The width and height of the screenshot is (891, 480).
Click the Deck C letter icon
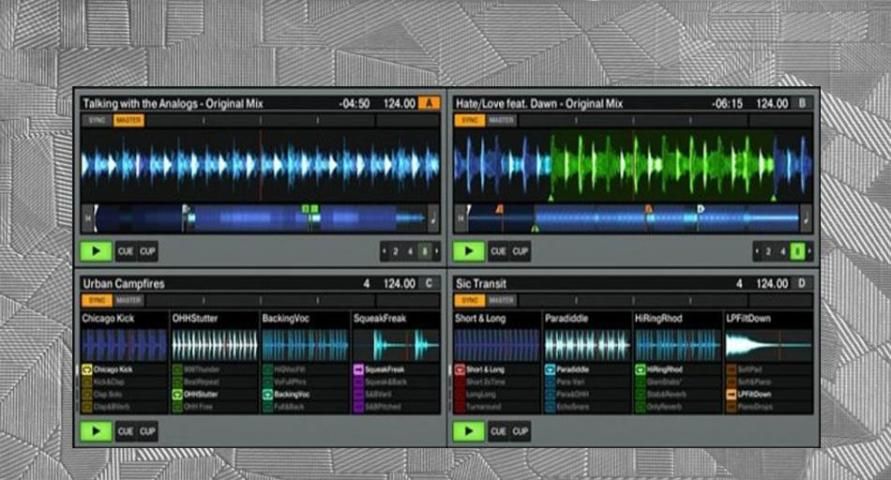(429, 284)
